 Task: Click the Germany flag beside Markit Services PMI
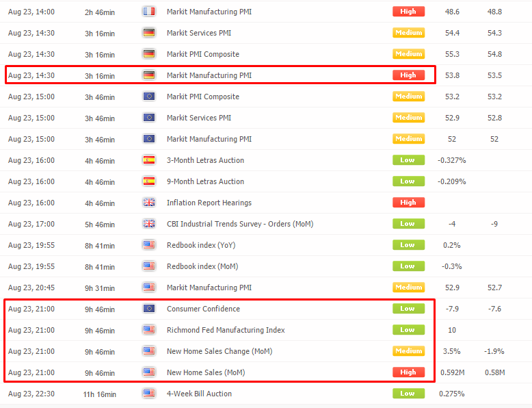click(149, 33)
